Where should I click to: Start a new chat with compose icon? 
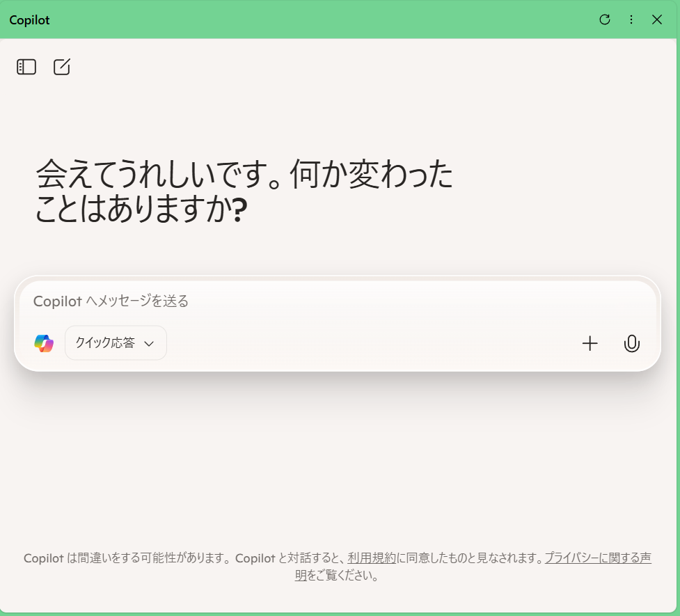(x=61, y=67)
